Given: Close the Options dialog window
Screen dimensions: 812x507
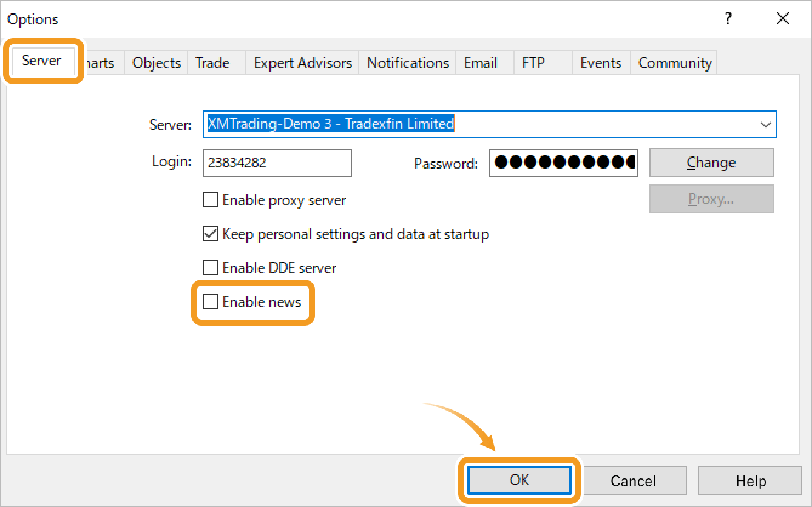Looking at the screenshot, I should [x=783, y=19].
